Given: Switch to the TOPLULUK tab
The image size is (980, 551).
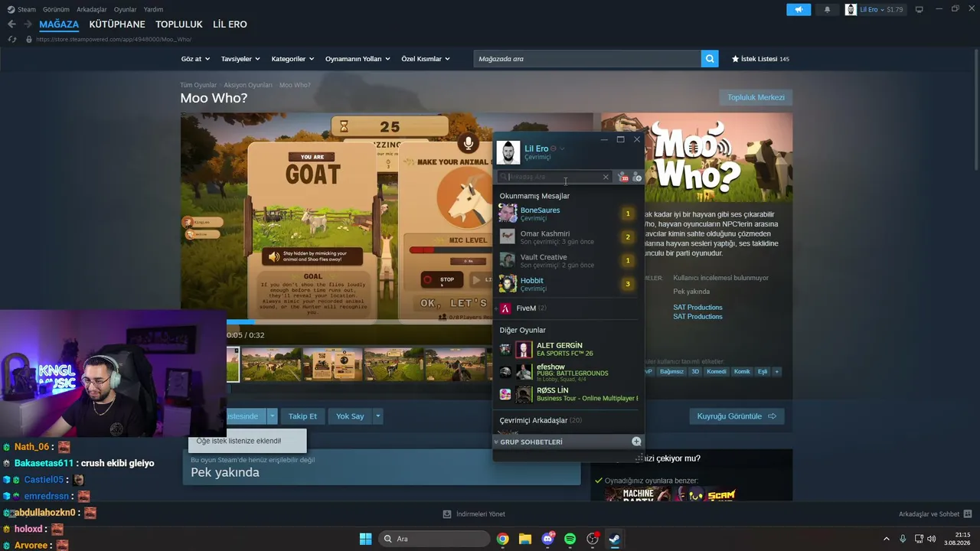Looking at the screenshot, I should tap(179, 24).
